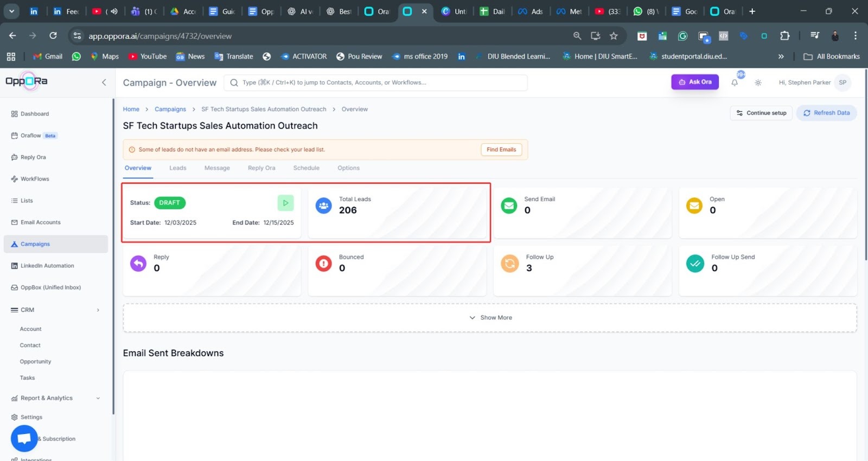The height and width of the screenshot is (461, 868).
Task: Start the campaign with green play button
Action: [285, 203]
